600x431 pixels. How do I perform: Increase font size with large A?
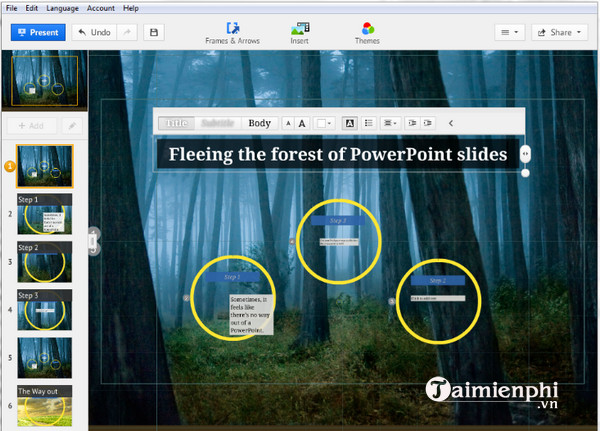pos(302,123)
